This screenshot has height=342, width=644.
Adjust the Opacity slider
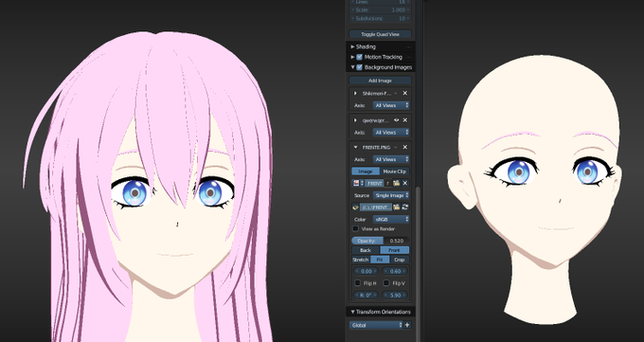pyautogui.click(x=381, y=241)
